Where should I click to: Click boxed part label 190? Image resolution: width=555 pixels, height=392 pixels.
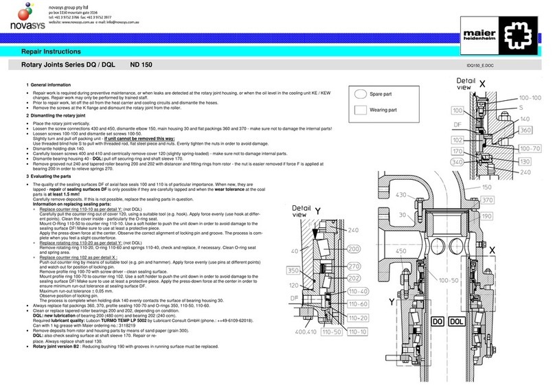(487, 216)
